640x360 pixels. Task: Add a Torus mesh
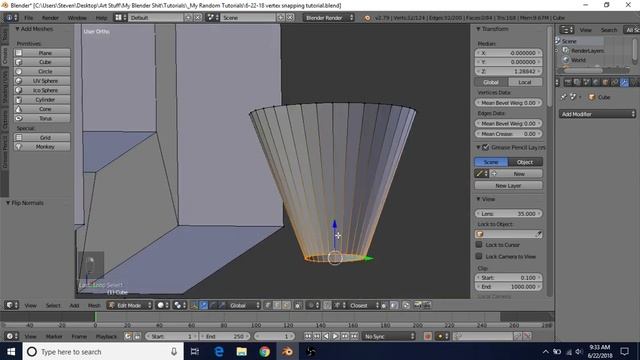[x=42, y=118]
